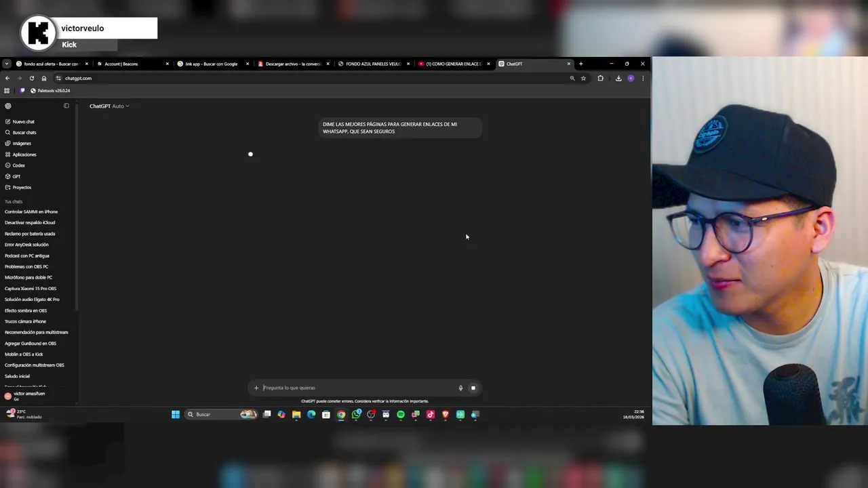Open Microsoft Edge from the taskbar
The image size is (868, 488).
pos(311,414)
